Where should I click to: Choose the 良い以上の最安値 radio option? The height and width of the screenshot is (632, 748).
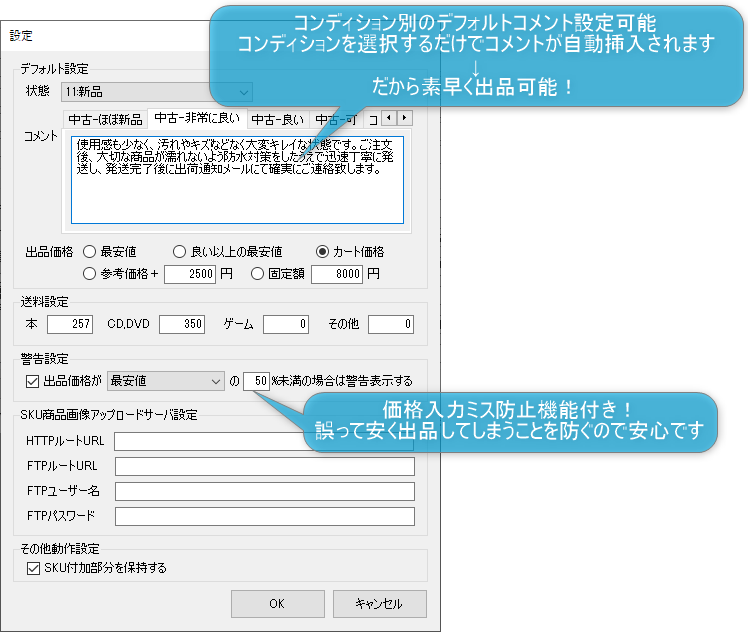click(x=180, y=252)
